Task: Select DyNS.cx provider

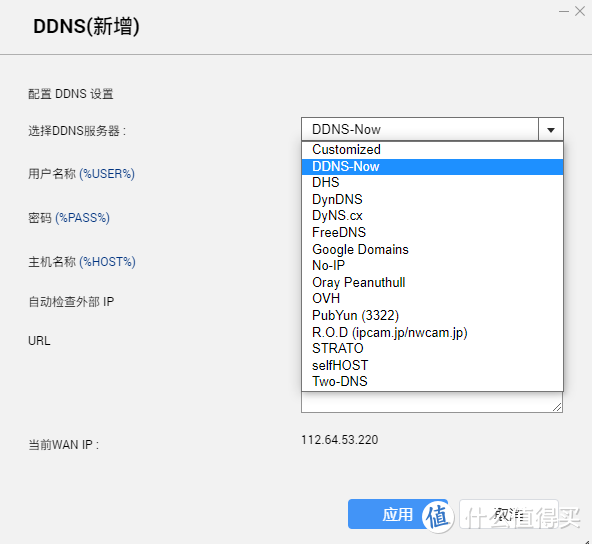Action: coord(432,216)
